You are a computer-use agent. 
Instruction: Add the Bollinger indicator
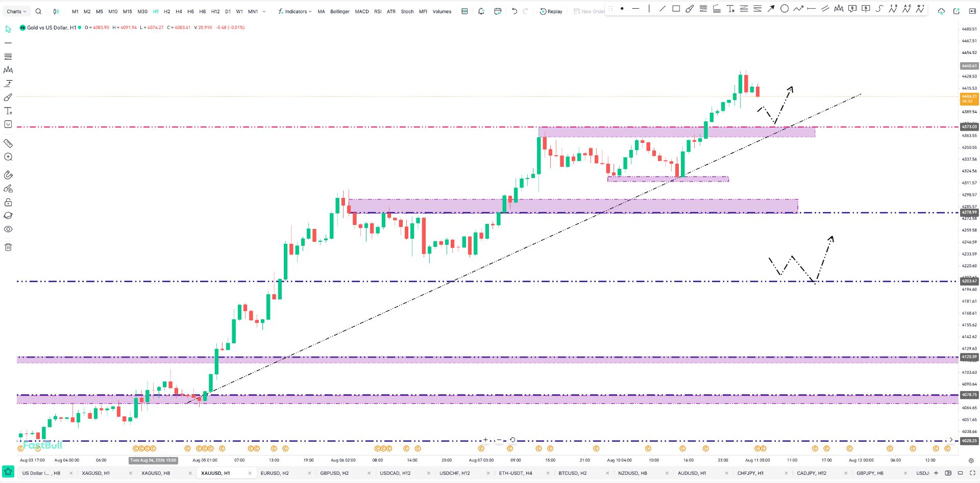(x=340, y=11)
